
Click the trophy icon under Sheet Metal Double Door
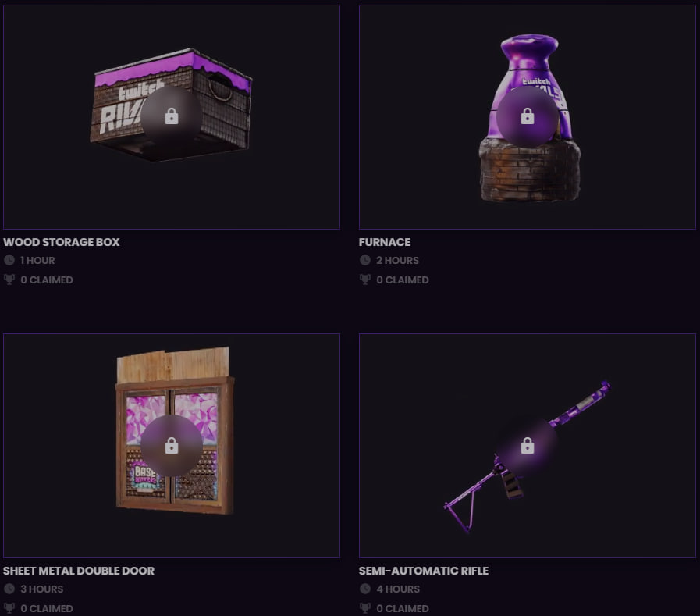(9, 608)
